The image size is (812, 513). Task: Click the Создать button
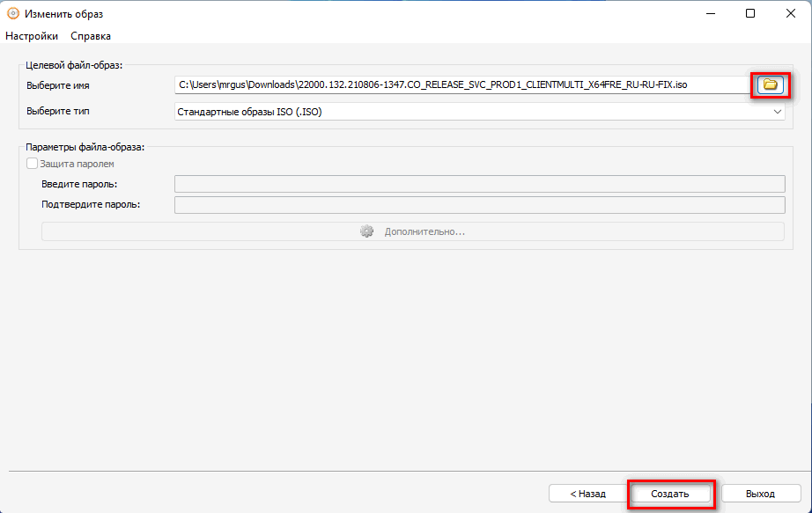[670, 494]
